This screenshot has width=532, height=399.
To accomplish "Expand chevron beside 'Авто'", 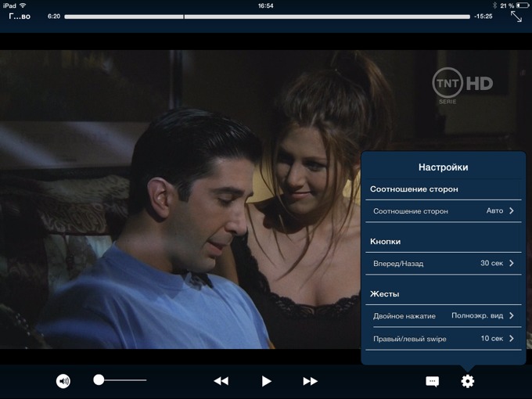I will click(512, 210).
